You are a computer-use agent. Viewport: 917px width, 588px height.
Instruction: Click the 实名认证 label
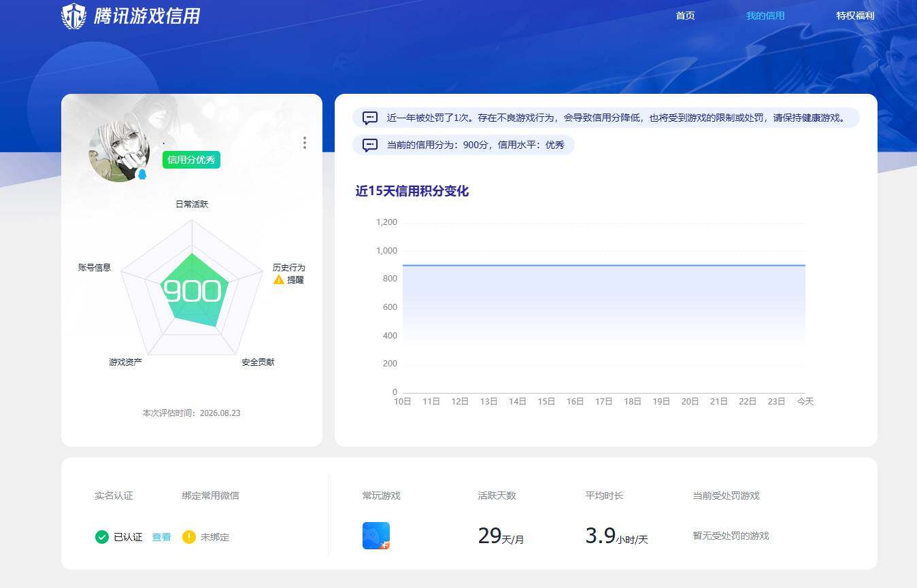click(x=114, y=496)
